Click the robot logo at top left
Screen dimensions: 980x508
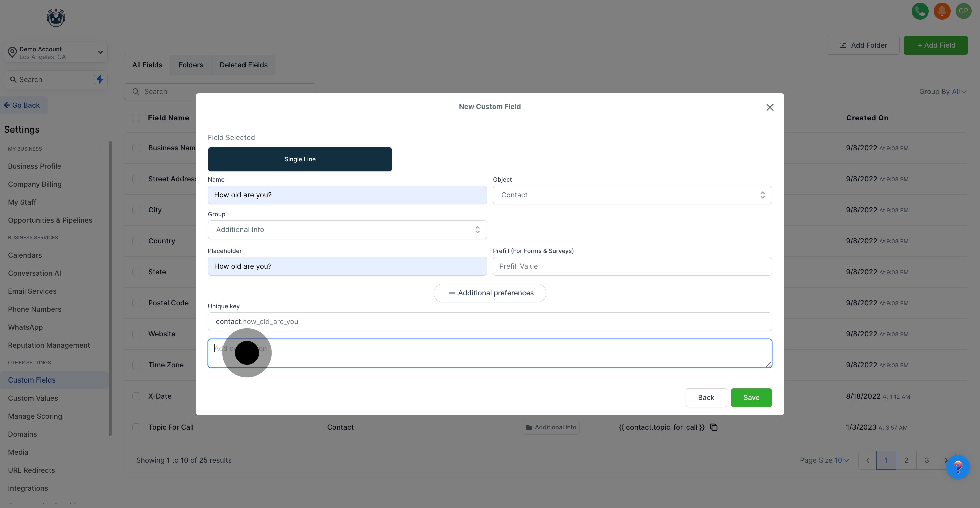point(56,18)
